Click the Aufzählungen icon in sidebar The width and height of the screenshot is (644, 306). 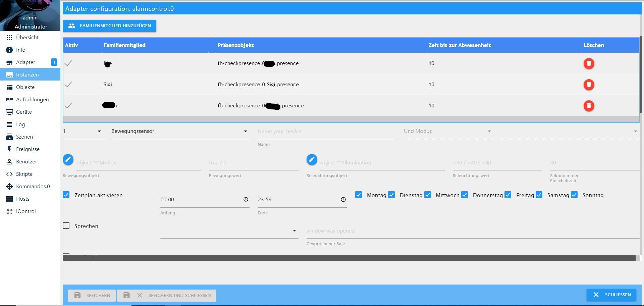point(9,100)
